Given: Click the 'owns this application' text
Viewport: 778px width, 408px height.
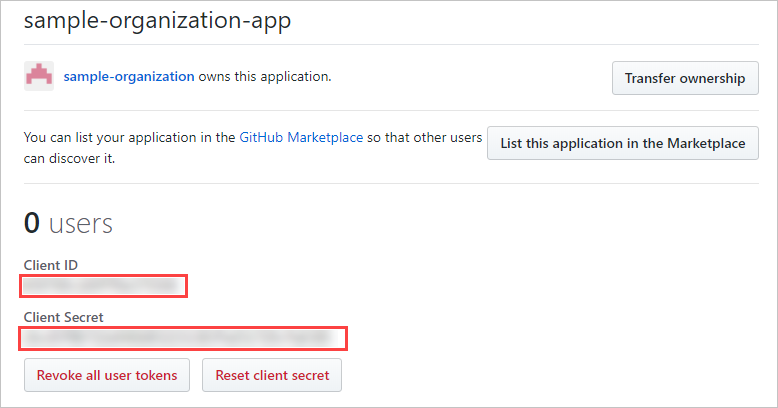Looking at the screenshot, I should [265, 76].
